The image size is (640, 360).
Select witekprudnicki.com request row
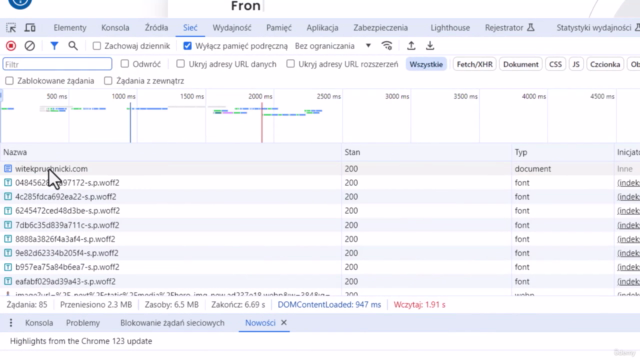coord(320,169)
